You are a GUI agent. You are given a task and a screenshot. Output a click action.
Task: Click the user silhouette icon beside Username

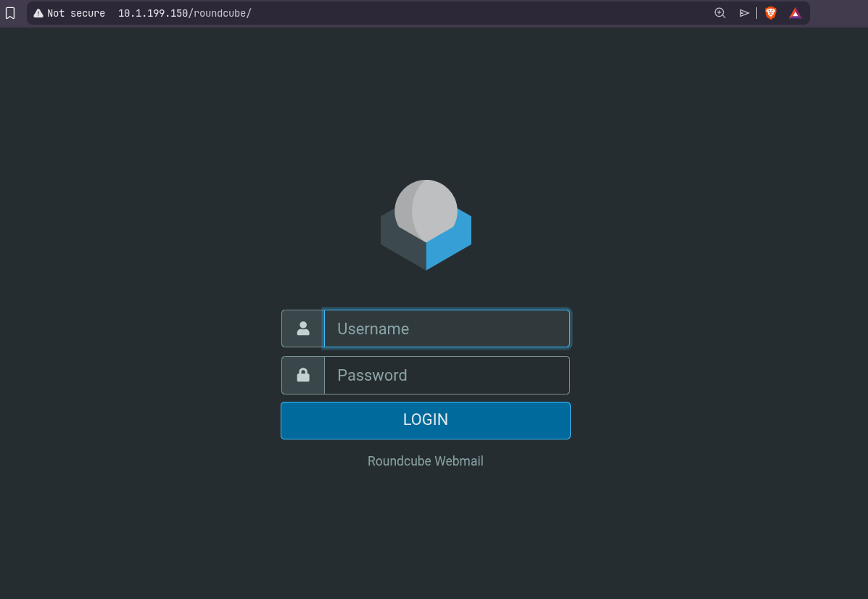tap(303, 329)
